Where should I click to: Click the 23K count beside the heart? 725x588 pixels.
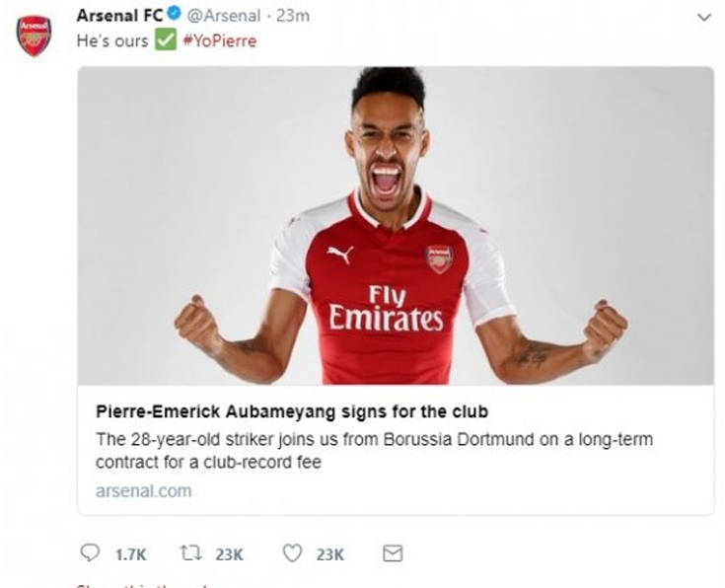(x=329, y=554)
